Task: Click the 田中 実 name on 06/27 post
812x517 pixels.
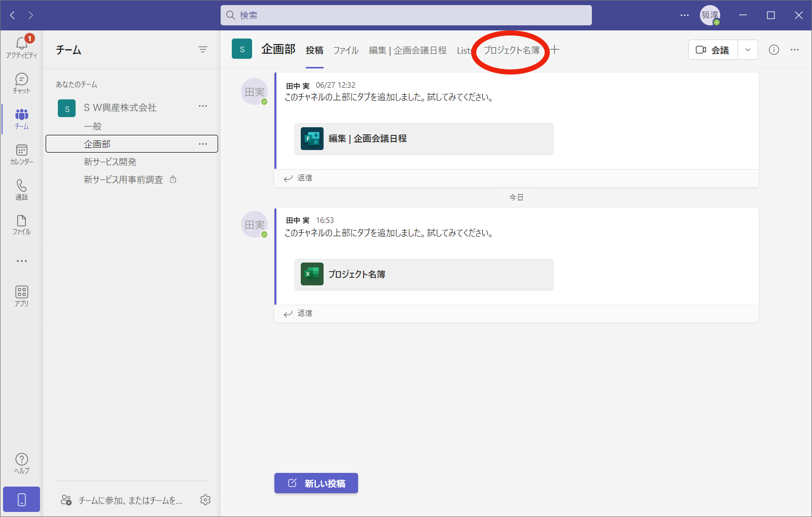Action: coord(298,86)
